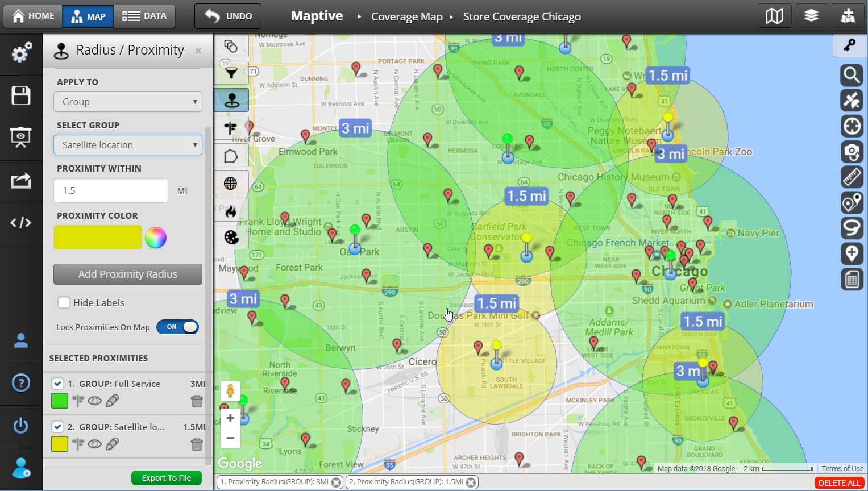Turn off Lock Proximities On Map switch
Viewport: 868px width, 491px height.
click(178, 327)
